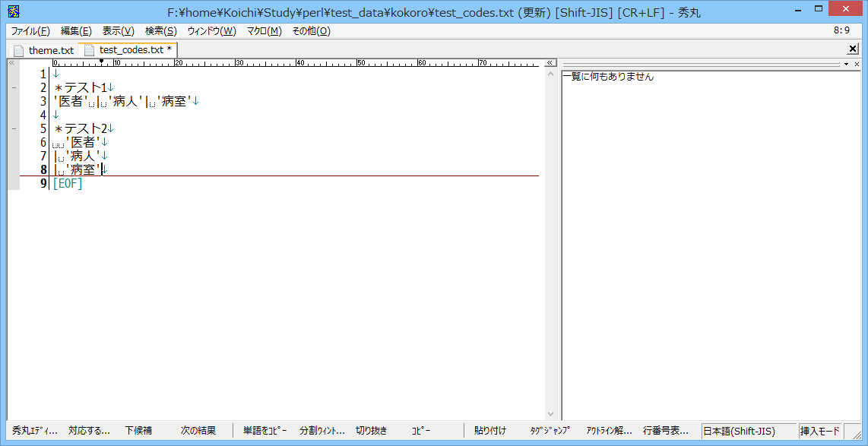This screenshot has width=868, height=446.
Task: Close the current tab with the X button
Action: click(853, 50)
